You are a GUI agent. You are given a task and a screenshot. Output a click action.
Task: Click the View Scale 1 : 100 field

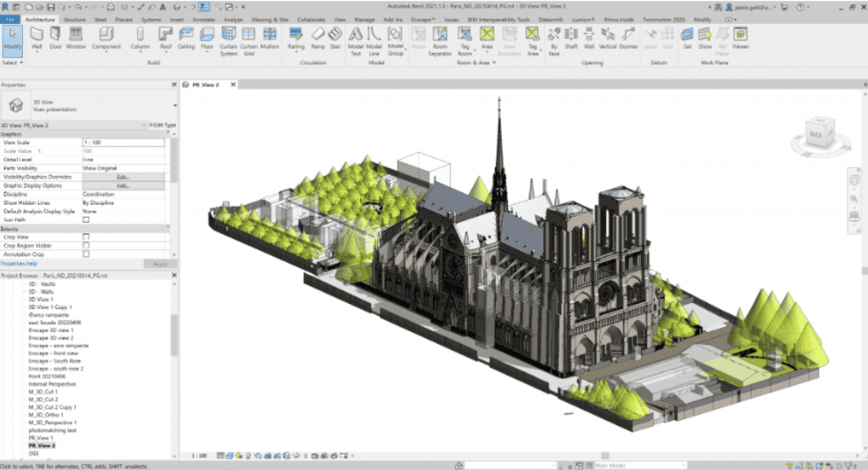pyautogui.click(x=123, y=142)
